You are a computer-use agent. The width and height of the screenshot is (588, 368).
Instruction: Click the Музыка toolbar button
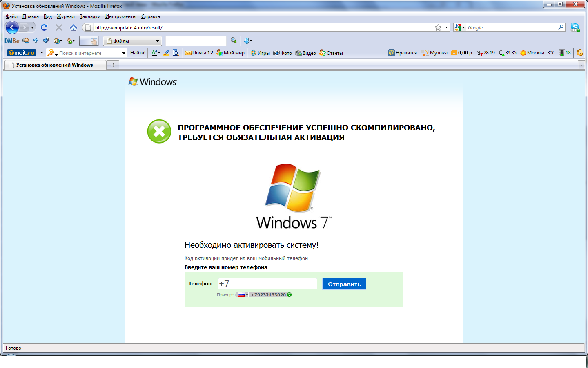click(x=435, y=53)
